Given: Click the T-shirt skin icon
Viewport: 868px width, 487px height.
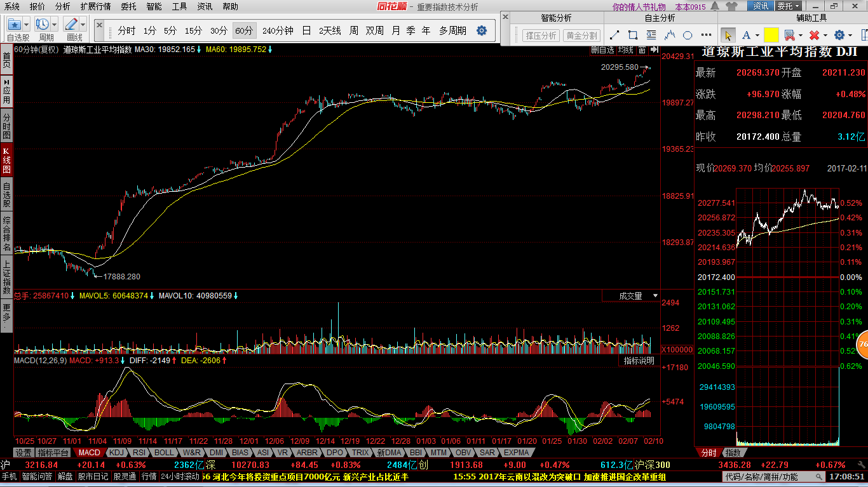Looking at the screenshot, I should [x=731, y=6].
